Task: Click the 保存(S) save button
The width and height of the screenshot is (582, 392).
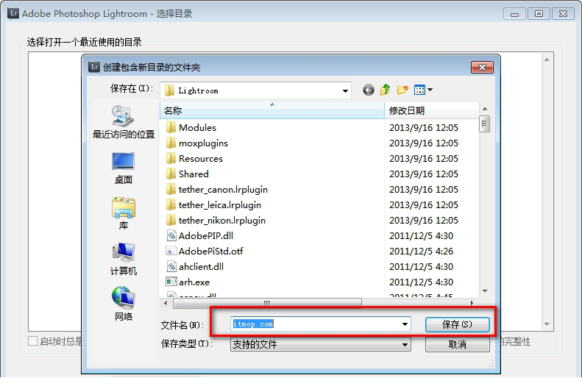Action: (458, 324)
